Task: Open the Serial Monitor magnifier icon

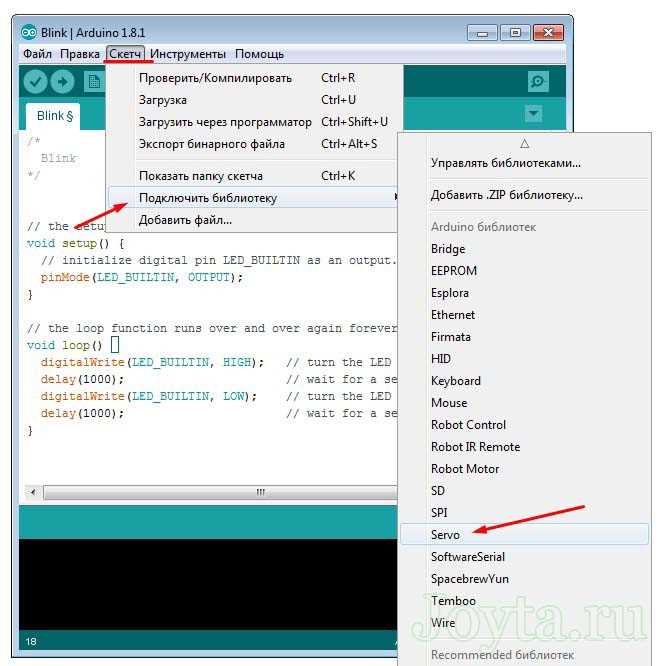Action: (538, 81)
